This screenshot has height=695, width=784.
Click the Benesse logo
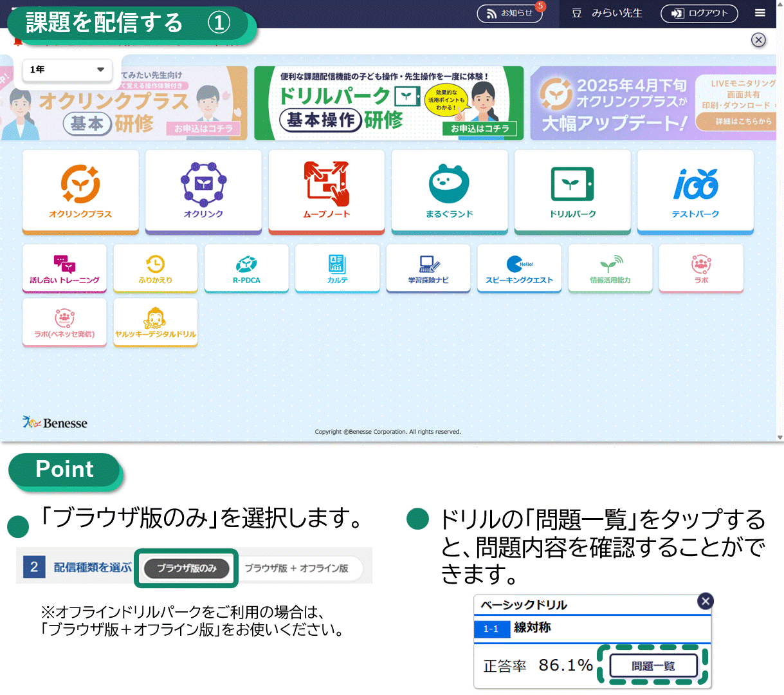(x=55, y=423)
